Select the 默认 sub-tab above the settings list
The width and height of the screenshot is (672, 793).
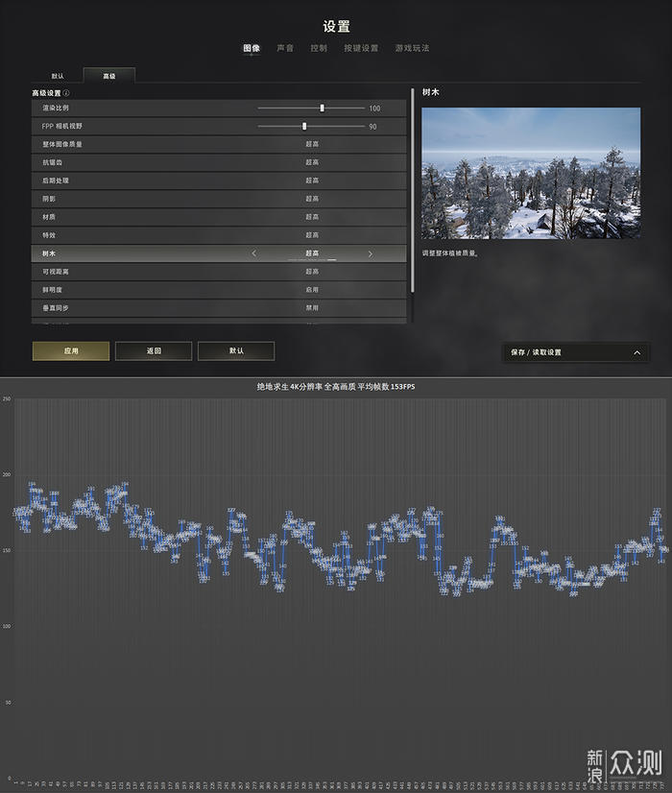click(x=58, y=76)
